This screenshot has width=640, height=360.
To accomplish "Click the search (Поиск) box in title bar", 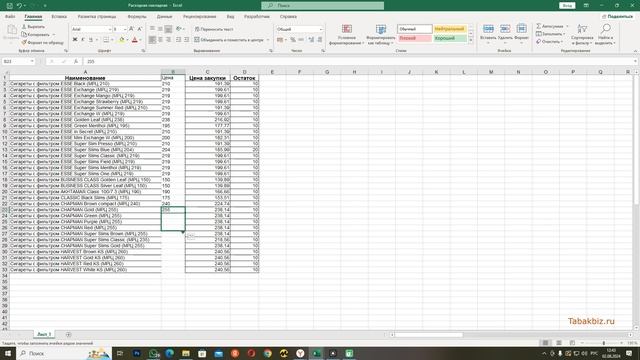I will (322, 6).
